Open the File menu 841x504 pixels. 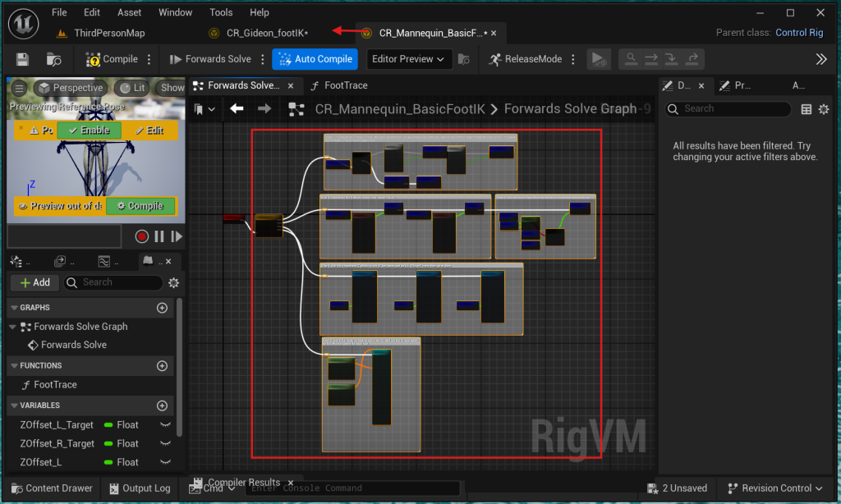click(x=59, y=12)
